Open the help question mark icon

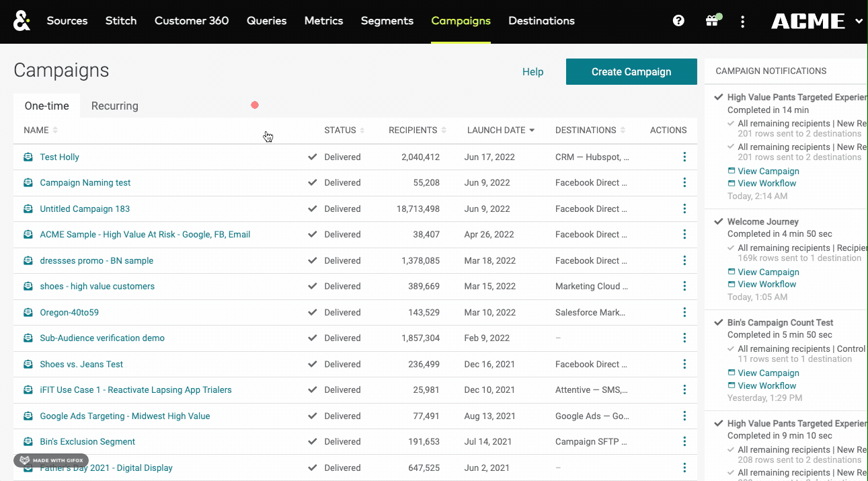pyautogui.click(x=678, y=21)
